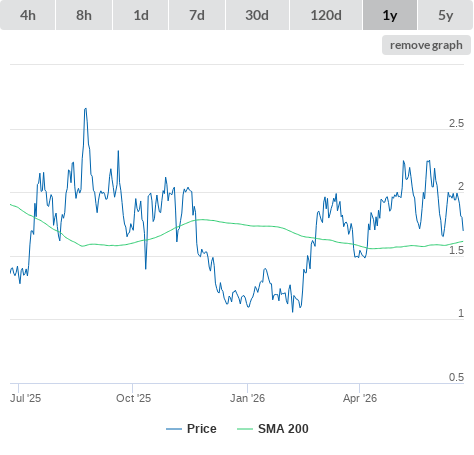Toggle the Price series in legend

pos(202,429)
